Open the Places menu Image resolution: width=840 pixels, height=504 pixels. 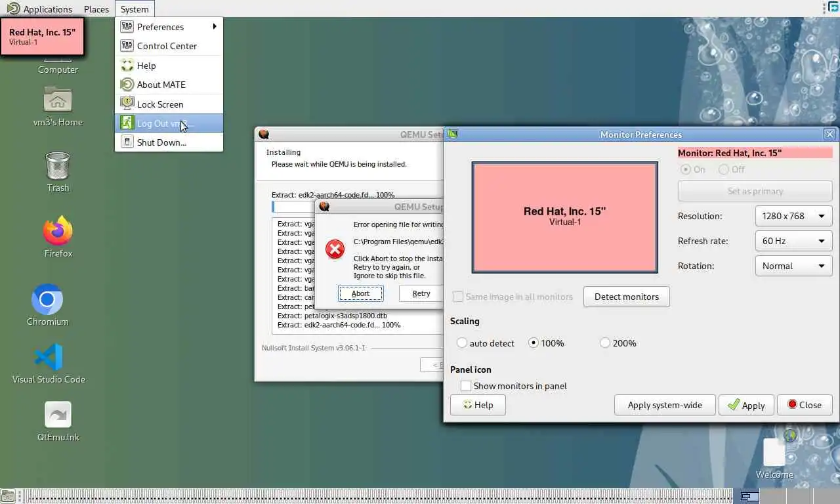96,9
